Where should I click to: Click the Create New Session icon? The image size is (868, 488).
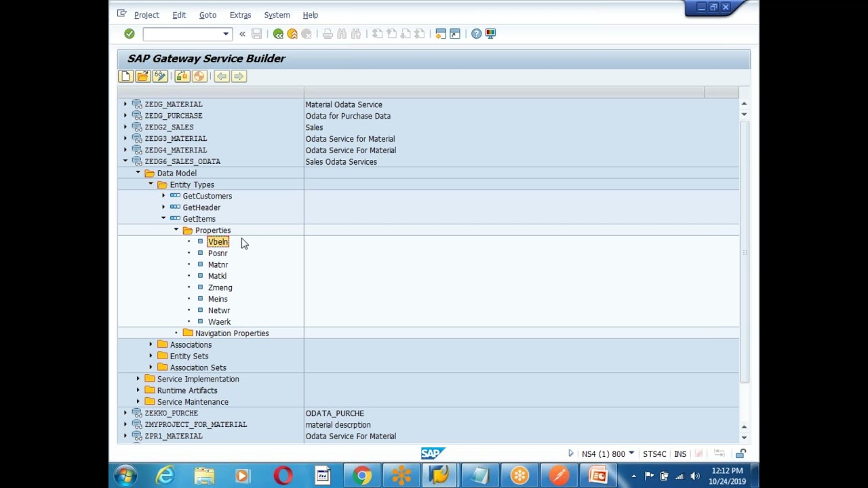pos(441,34)
